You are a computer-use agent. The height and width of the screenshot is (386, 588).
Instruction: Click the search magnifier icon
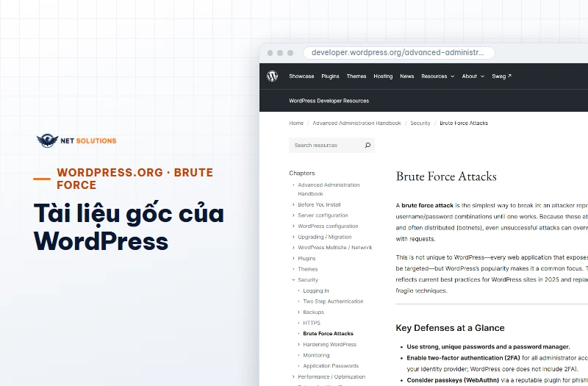(x=367, y=145)
